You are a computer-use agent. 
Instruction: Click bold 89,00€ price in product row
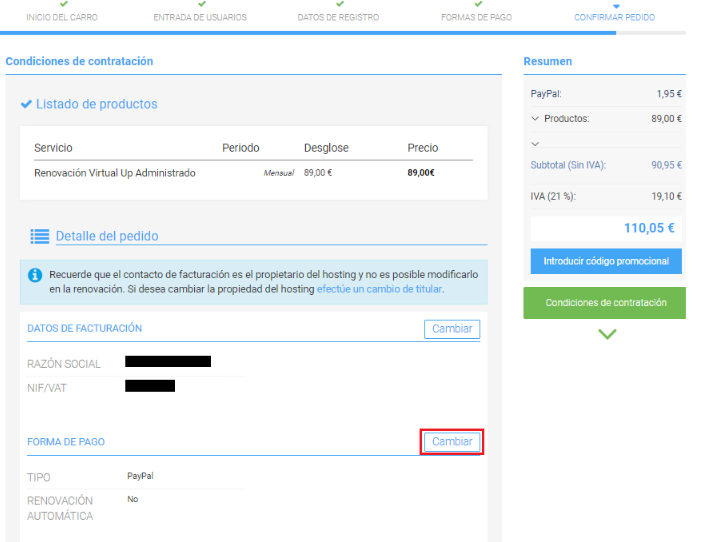pos(421,173)
